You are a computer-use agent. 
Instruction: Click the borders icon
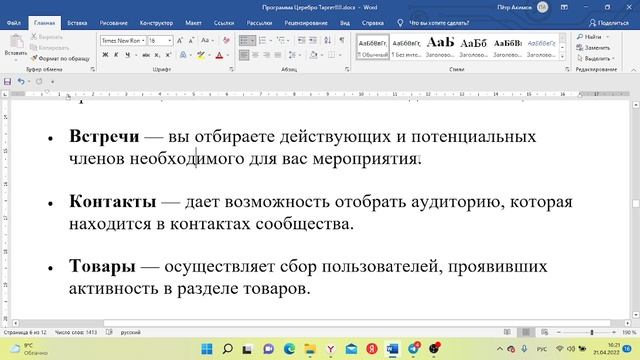pos(331,55)
